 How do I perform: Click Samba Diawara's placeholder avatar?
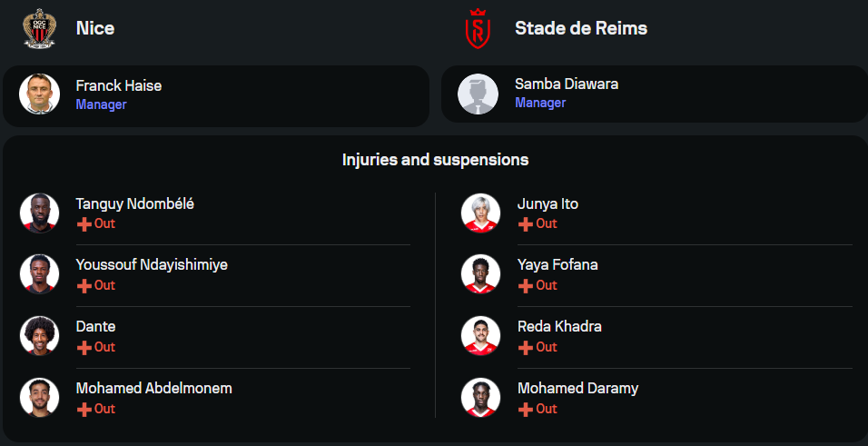tap(478, 94)
